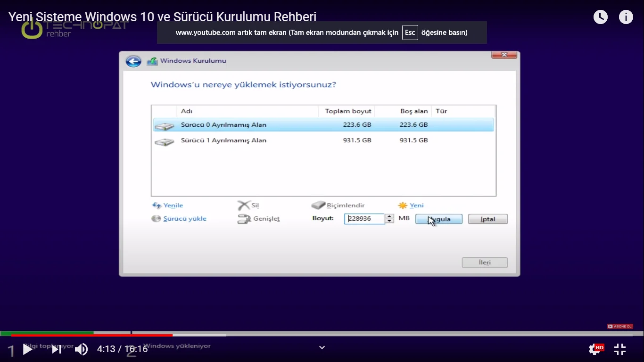Viewport: 644px width, 362px height.
Task: Click the Yeni new partition icon
Action: click(x=403, y=206)
